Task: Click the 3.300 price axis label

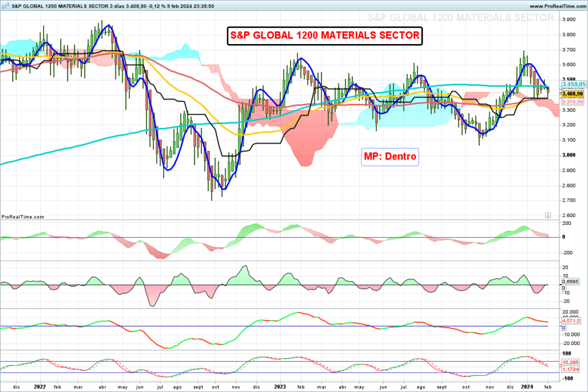Action: point(569,110)
